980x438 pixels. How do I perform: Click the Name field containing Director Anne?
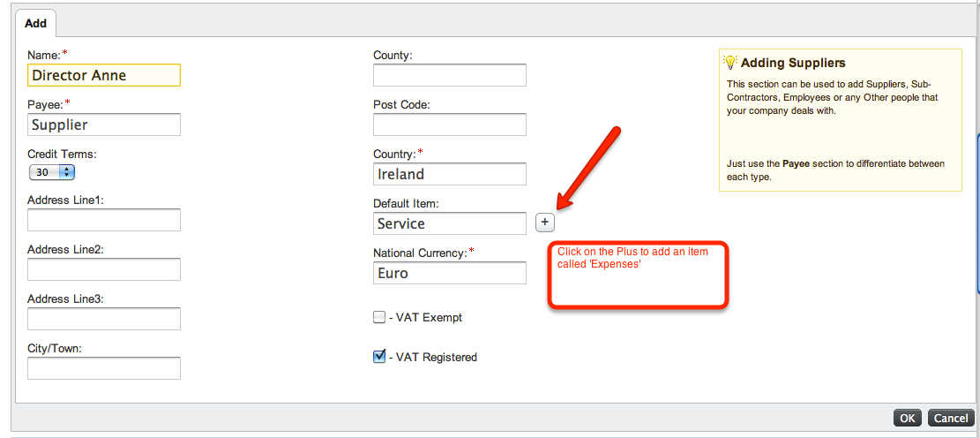click(104, 75)
